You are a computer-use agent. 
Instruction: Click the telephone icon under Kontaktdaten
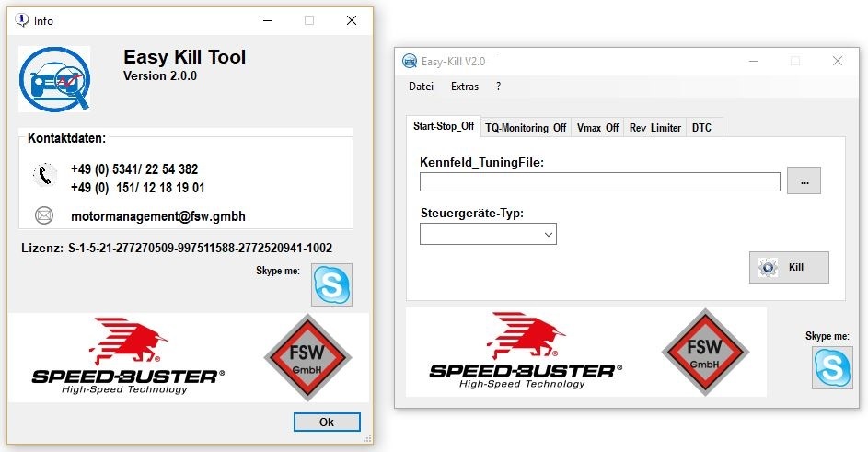coord(44,175)
